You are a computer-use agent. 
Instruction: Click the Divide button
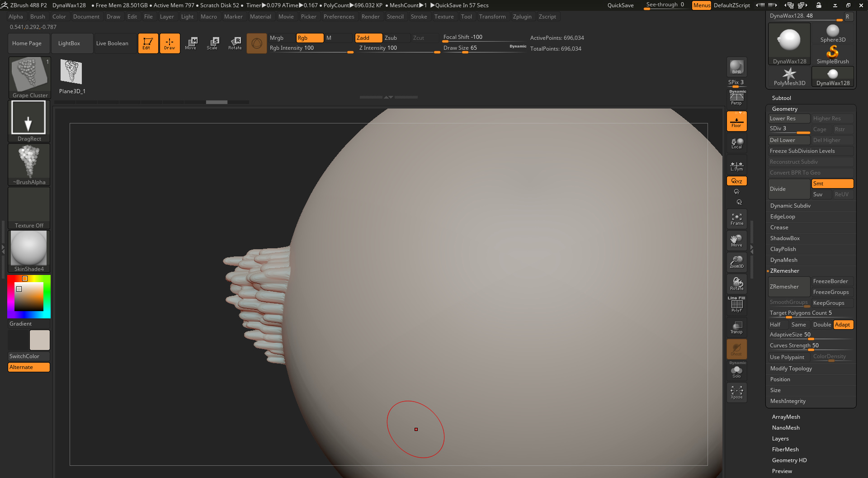789,189
